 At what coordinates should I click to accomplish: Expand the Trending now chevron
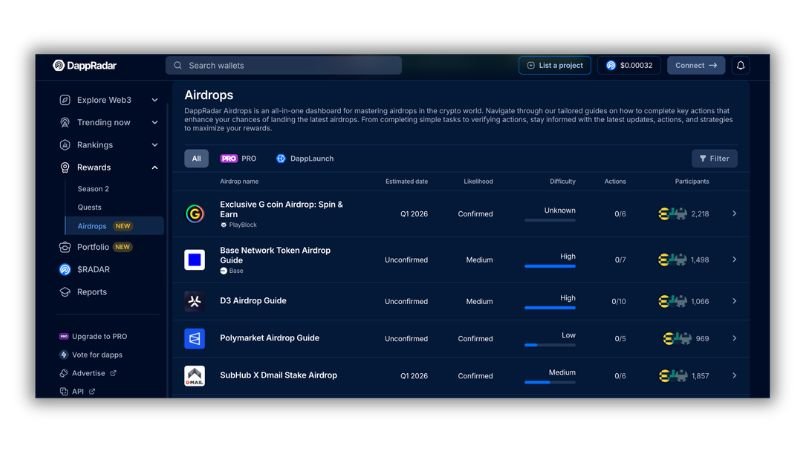click(155, 122)
